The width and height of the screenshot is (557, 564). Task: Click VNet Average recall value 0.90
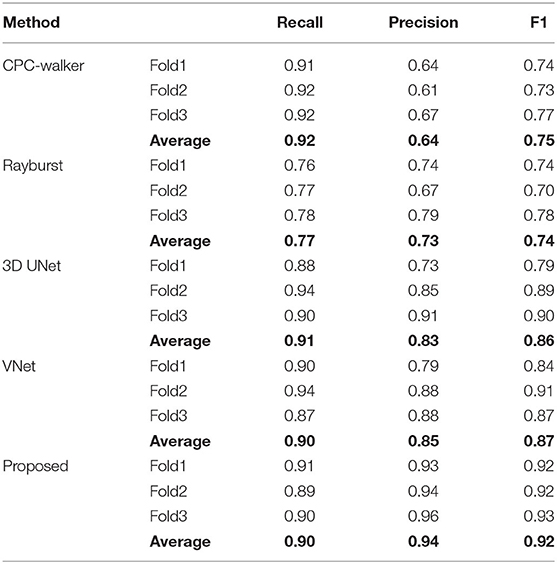pos(299,441)
